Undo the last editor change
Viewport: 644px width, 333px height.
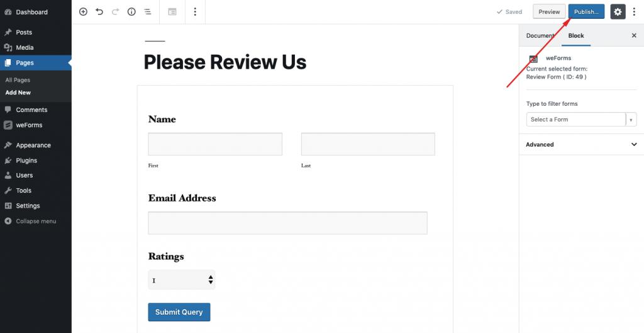[x=99, y=12]
